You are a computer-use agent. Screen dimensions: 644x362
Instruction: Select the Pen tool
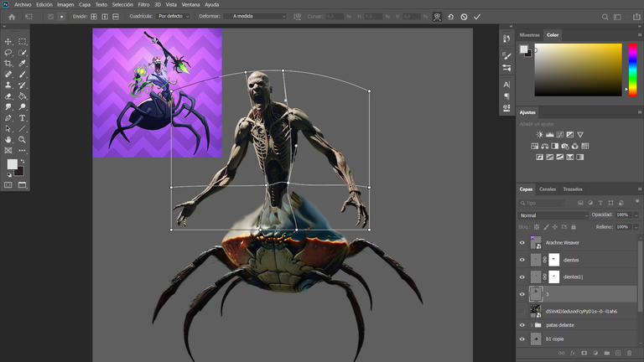pyautogui.click(x=8, y=118)
